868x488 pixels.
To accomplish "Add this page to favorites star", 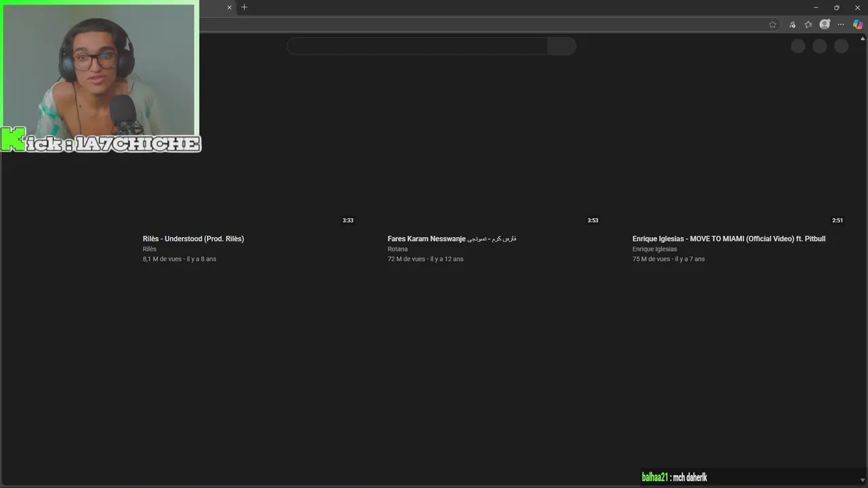I will [x=772, y=24].
